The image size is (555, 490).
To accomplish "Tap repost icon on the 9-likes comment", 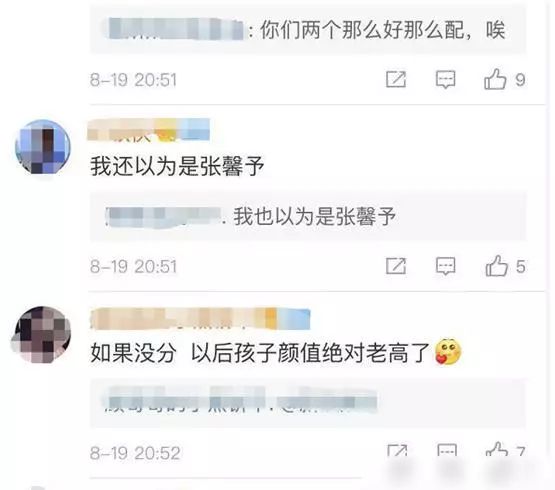I will pos(396,79).
